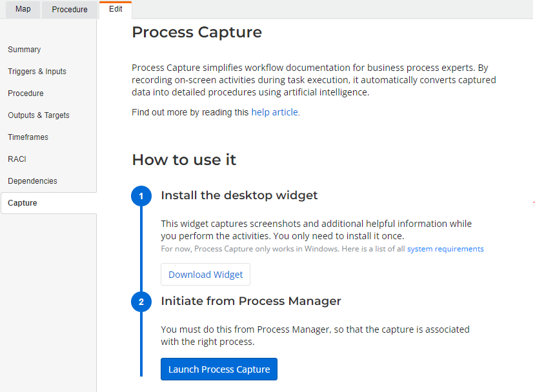Open Outputs & Targets section
The width and height of the screenshot is (535, 392).
coord(39,115)
